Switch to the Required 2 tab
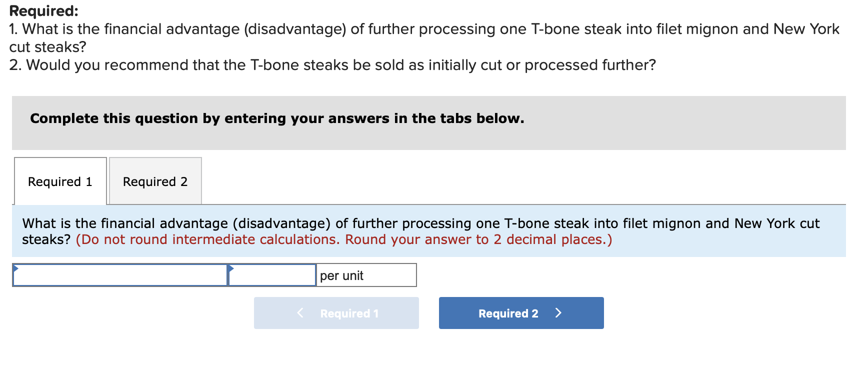Image resolution: width=868 pixels, height=388 pixels. [x=155, y=181]
